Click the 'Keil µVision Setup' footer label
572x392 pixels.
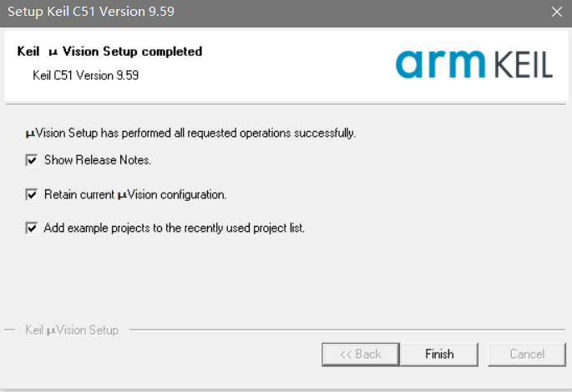pos(72,330)
